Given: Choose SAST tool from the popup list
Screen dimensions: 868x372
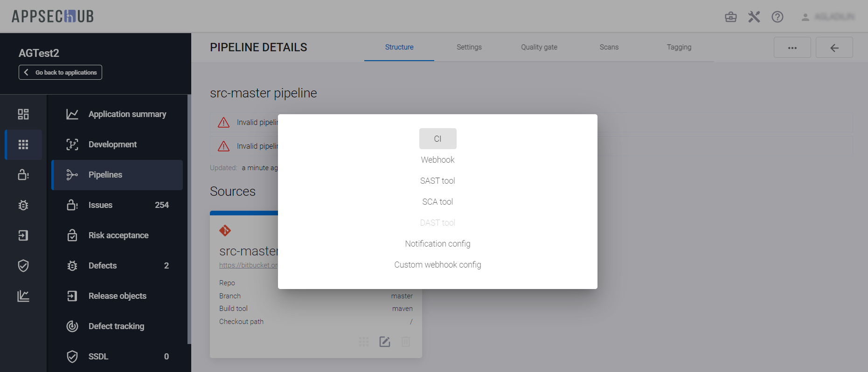Looking at the screenshot, I should point(437,181).
